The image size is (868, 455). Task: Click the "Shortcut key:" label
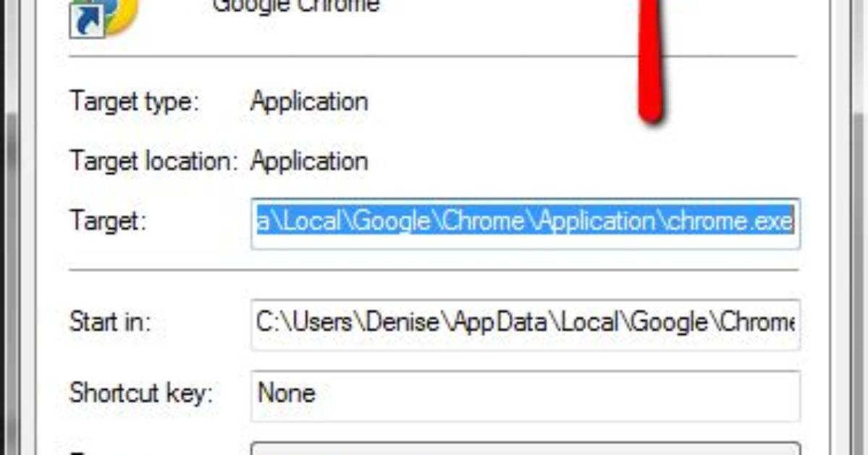[141, 393]
